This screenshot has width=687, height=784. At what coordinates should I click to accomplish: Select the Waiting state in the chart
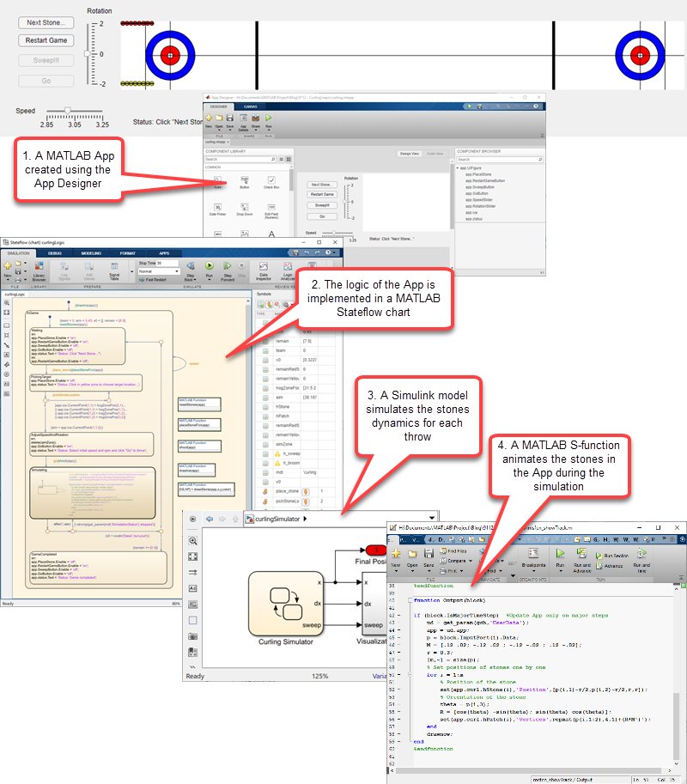77,346
